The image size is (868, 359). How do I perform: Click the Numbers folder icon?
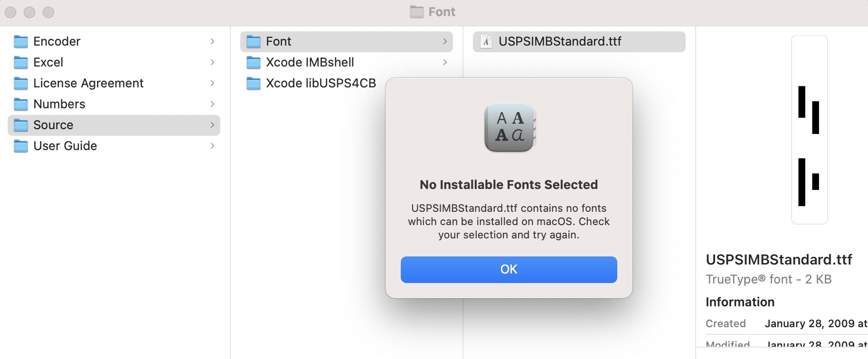click(x=21, y=104)
